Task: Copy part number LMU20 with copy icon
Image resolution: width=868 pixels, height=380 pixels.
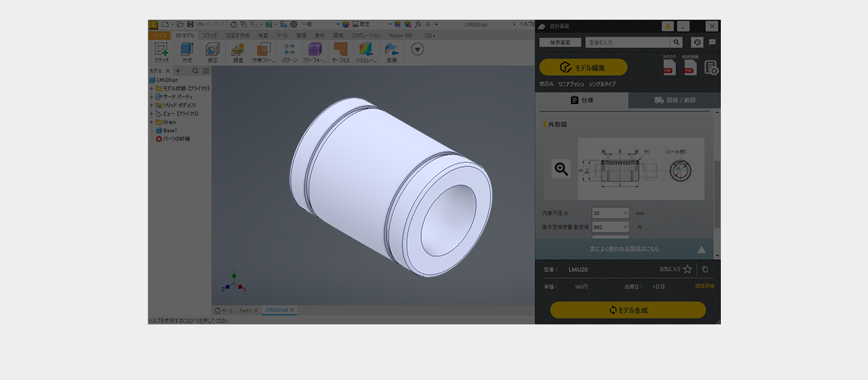Action: [705, 269]
